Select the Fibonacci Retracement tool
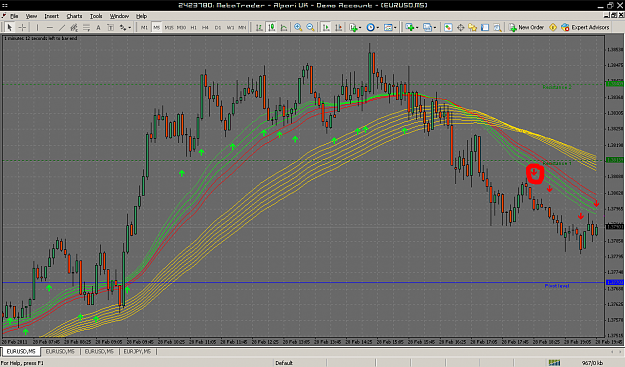This screenshot has width=625, height=367. 86,27
